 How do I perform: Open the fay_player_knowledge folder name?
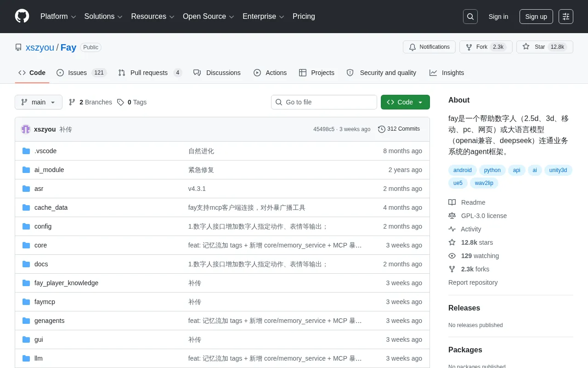click(x=66, y=283)
